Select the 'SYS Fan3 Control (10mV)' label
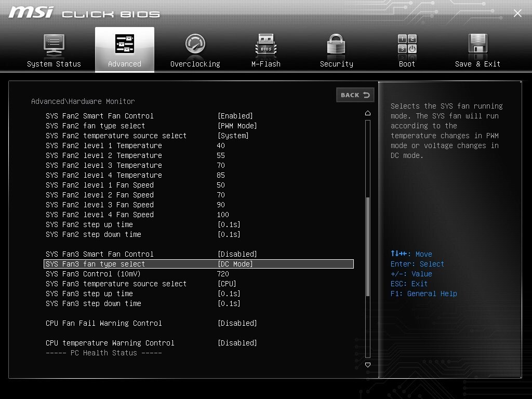Viewport: 532px width, 399px height. point(94,274)
